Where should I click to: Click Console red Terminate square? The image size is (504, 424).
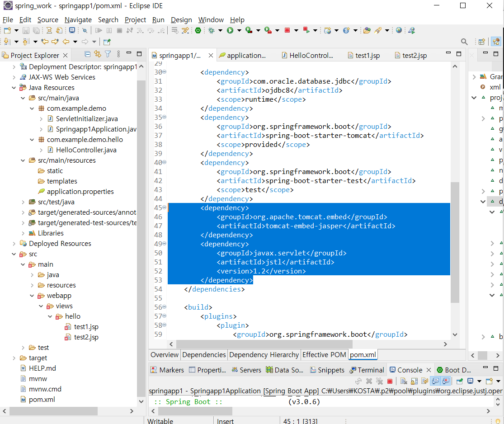tap(390, 381)
